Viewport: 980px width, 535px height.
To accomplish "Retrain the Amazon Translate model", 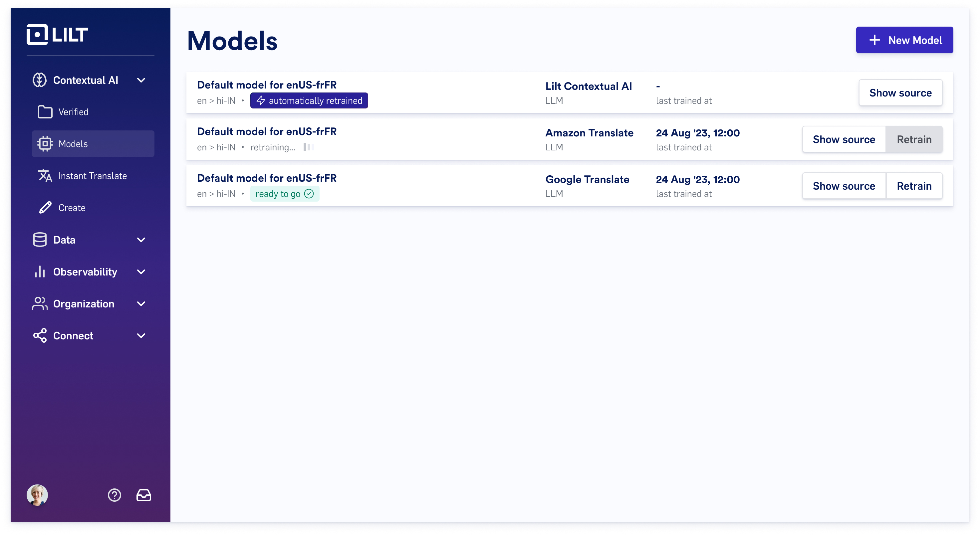I will pos(914,139).
